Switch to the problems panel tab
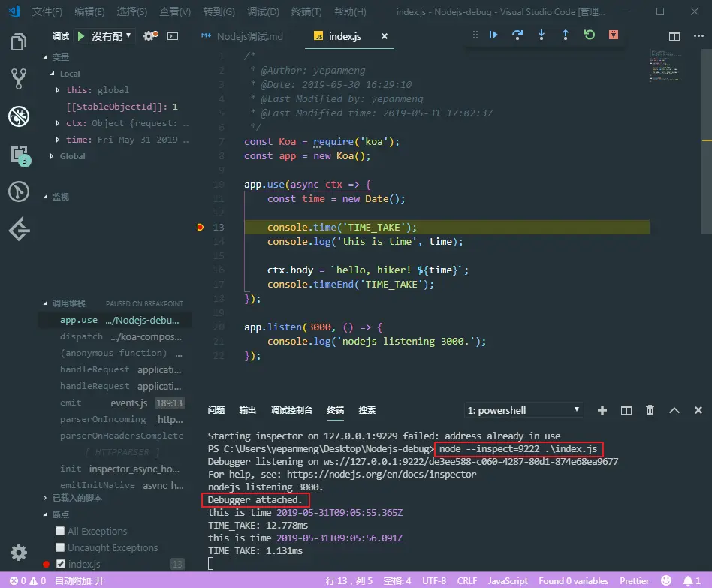The height and width of the screenshot is (588, 712). (x=216, y=410)
